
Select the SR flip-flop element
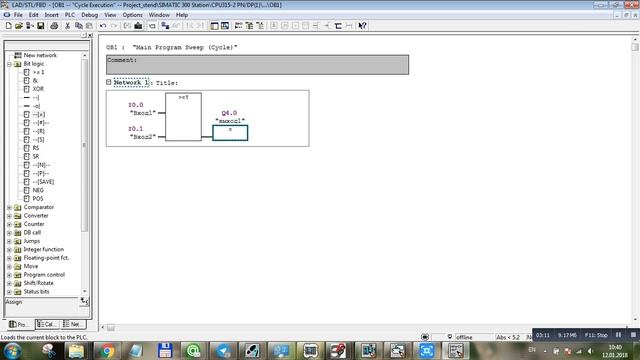tap(36, 156)
